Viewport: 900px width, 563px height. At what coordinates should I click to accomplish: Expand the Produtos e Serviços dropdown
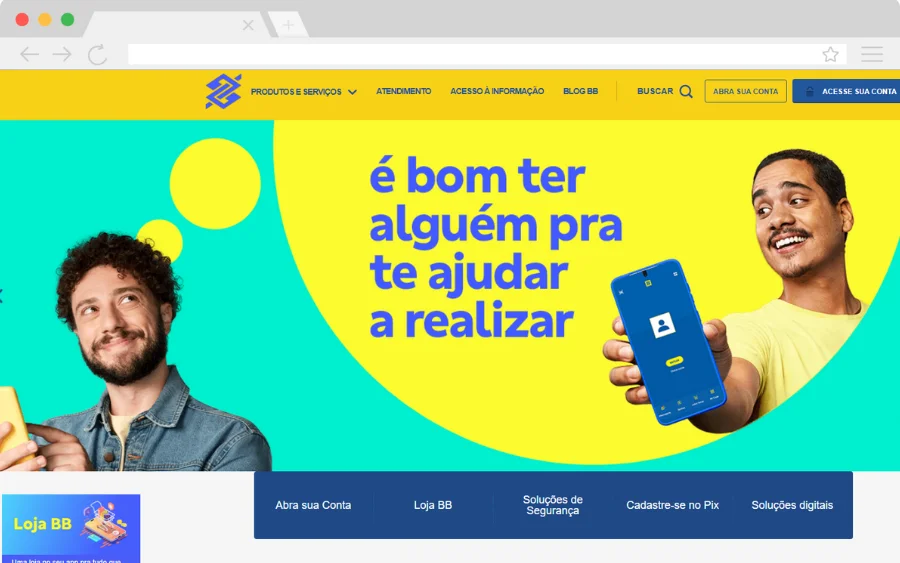click(x=304, y=92)
